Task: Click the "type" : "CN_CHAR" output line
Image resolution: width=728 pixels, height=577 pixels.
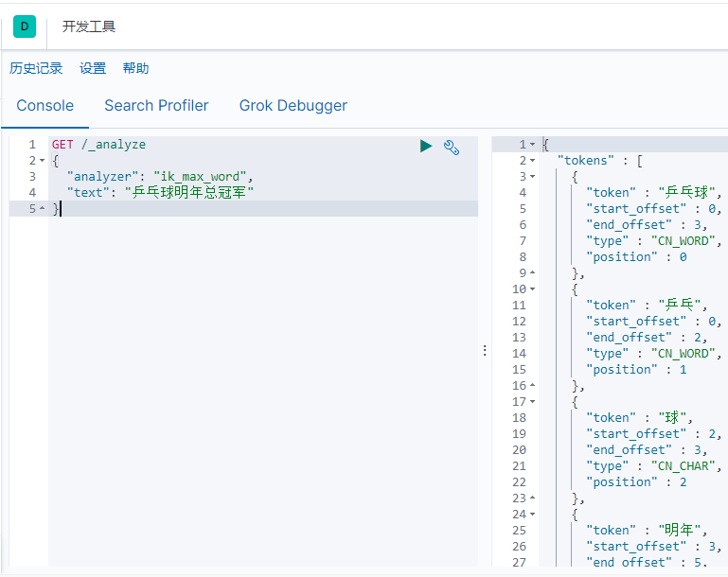Action: tap(654, 466)
